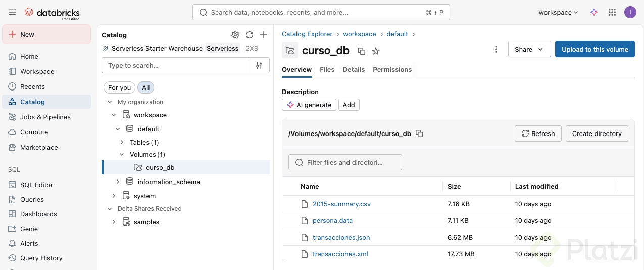
Task: Click the plus icon to add catalog data
Action: (263, 35)
